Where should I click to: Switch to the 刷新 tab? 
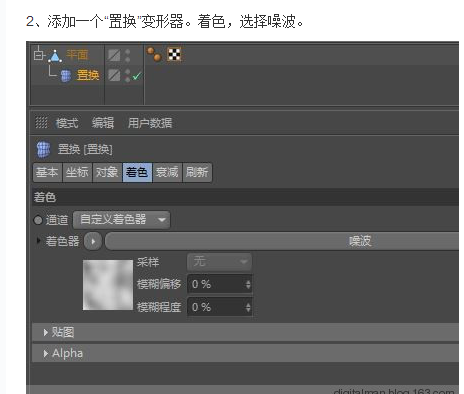coord(197,172)
